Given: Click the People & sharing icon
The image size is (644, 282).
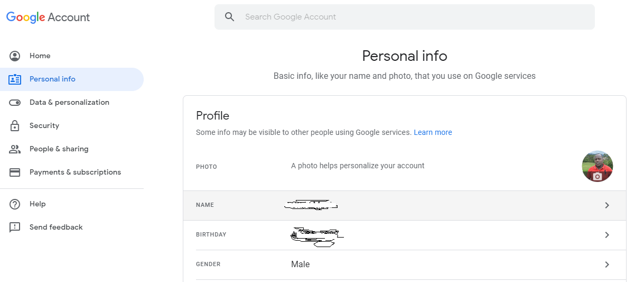Looking at the screenshot, I should (15, 149).
